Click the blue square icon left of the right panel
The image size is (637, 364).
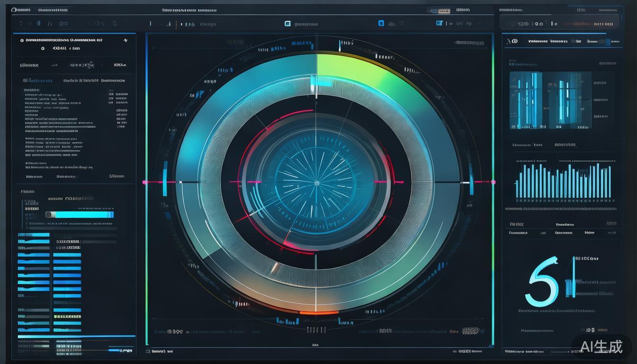click(x=439, y=23)
